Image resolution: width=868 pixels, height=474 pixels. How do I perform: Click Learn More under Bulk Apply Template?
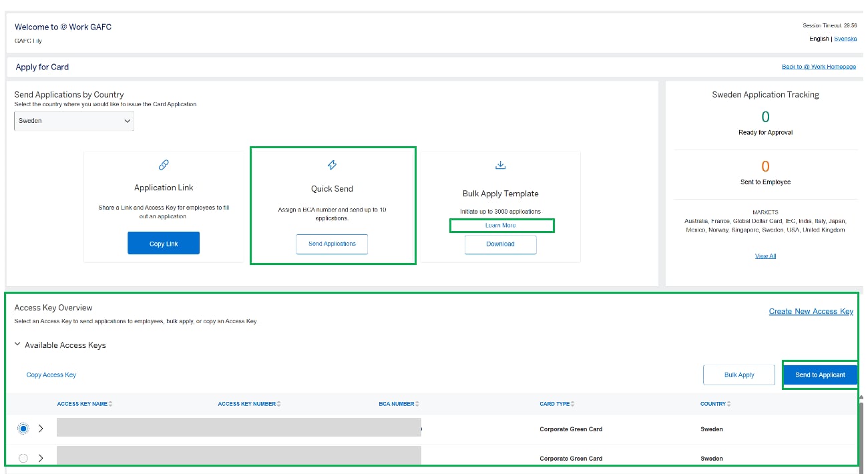(501, 225)
